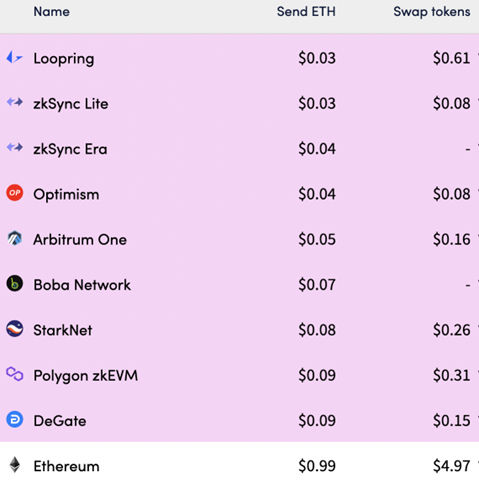Click the Arbitrum One logo icon
Screen dimensions: 479x483
[15, 238]
